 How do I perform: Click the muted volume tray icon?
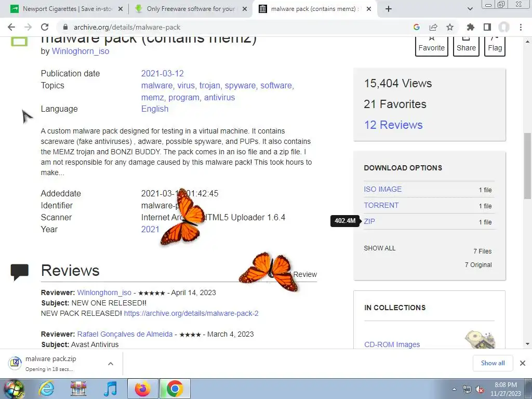(x=480, y=390)
